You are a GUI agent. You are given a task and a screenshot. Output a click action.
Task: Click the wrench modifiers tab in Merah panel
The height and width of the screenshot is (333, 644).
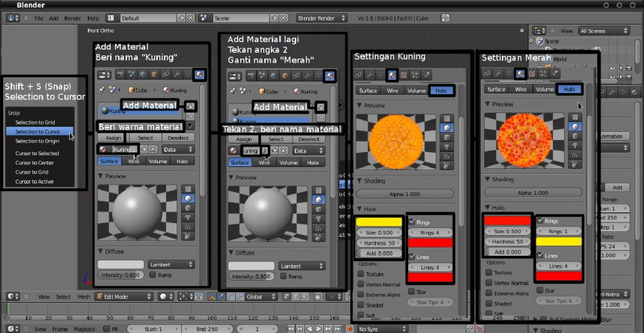click(498, 74)
